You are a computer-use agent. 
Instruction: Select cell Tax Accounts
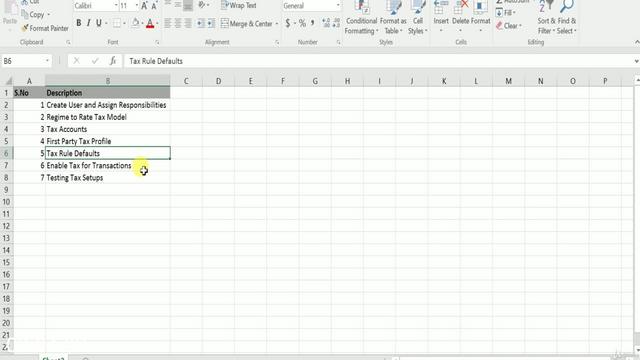point(108,129)
